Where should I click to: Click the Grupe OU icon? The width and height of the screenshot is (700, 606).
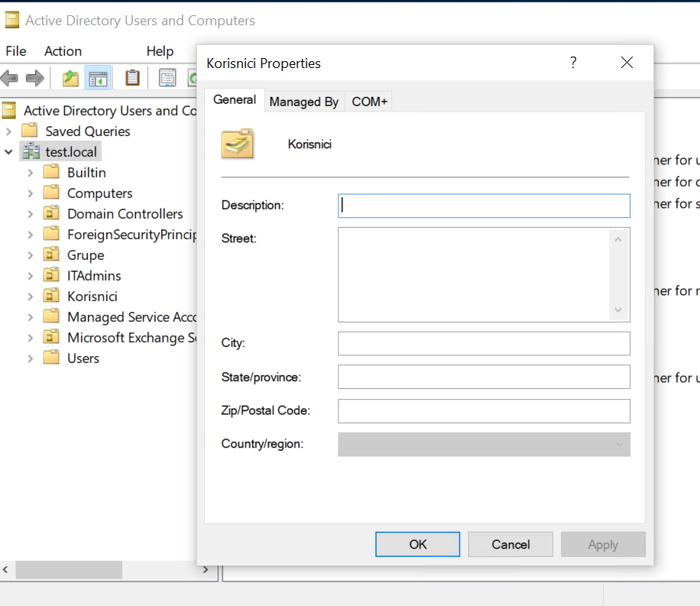pos(51,254)
